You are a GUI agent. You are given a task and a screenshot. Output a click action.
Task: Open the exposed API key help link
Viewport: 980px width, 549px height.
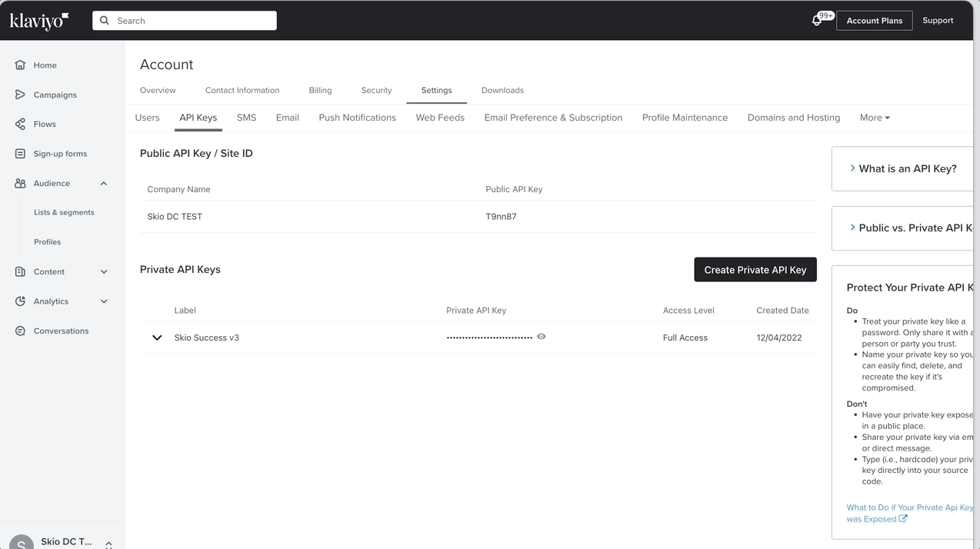tap(908, 513)
